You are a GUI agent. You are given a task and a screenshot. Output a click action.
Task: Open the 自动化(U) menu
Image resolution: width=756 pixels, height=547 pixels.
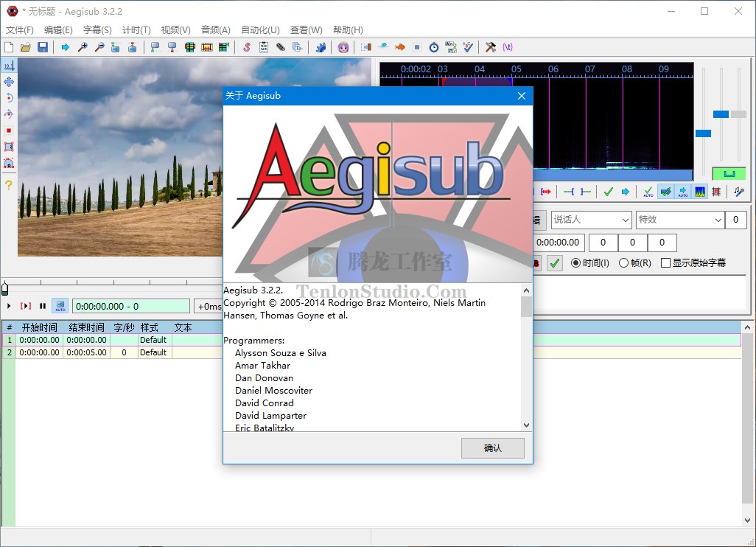pos(260,30)
